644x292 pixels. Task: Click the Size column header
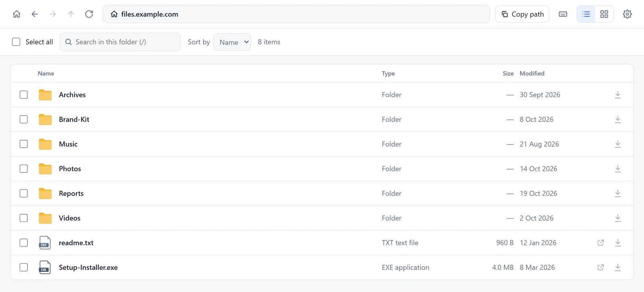click(508, 73)
